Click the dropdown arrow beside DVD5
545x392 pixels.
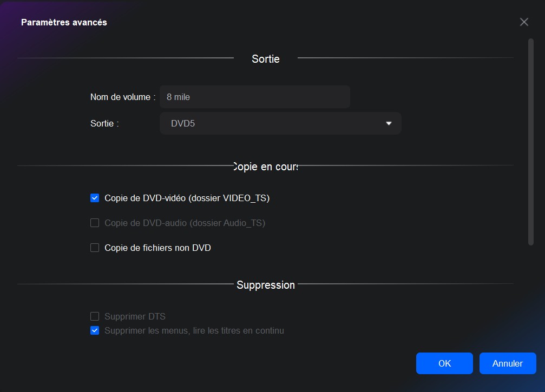click(x=388, y=123)
